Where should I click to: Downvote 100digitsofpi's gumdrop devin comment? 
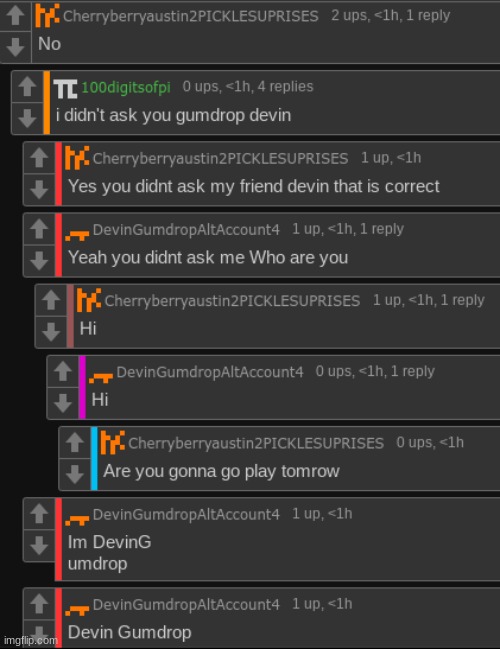pyautogui.click(x=27, y=118)
